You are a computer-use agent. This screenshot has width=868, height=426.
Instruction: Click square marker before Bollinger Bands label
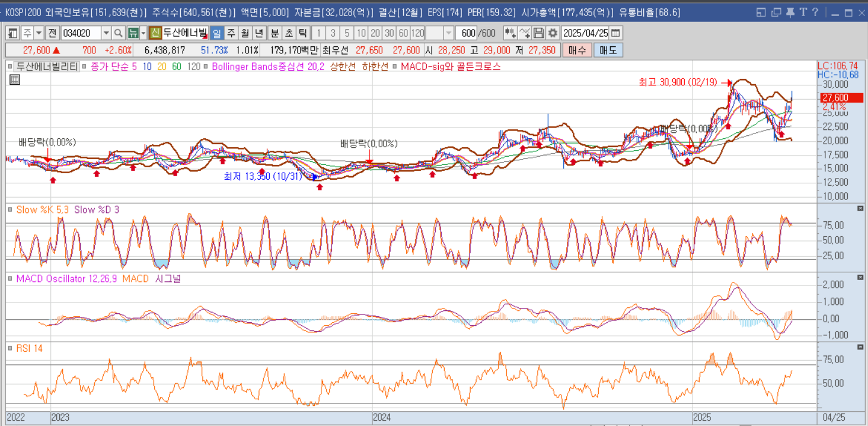pyautogui.click(x=207, y=66)
